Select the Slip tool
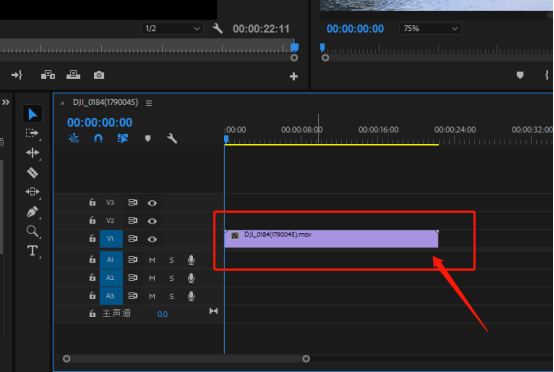This screenshot has width=554, height=372. 33,192
